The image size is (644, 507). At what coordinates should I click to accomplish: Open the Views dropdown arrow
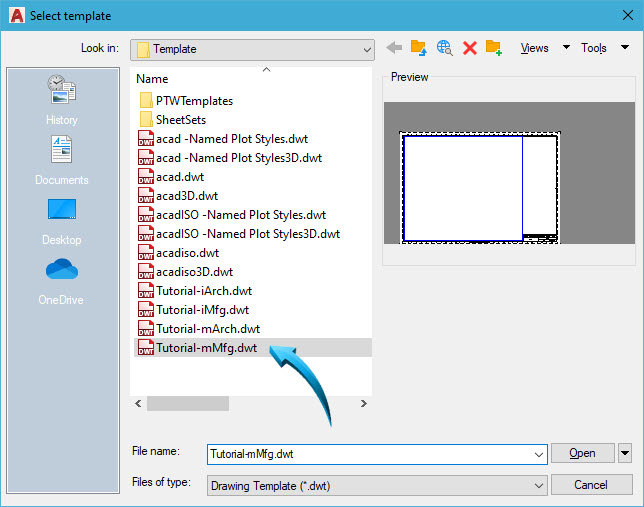(566, 47)
